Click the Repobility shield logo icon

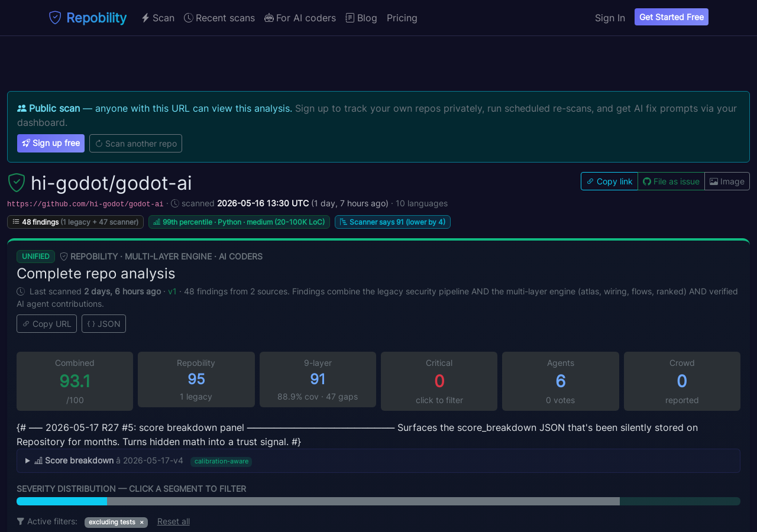coord(55,18)
